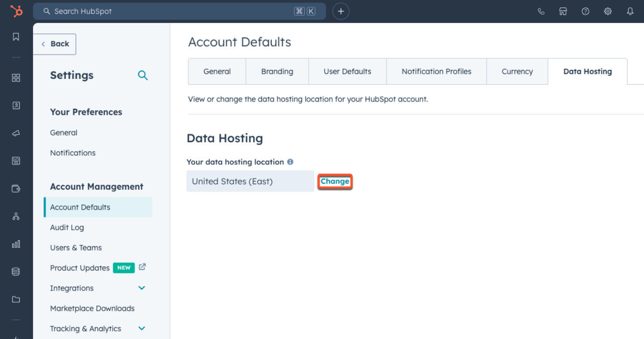Click the United States (East) location field
Image resolution: width=644 pixels, height=339 pixels.
click(x=250, y=181)
